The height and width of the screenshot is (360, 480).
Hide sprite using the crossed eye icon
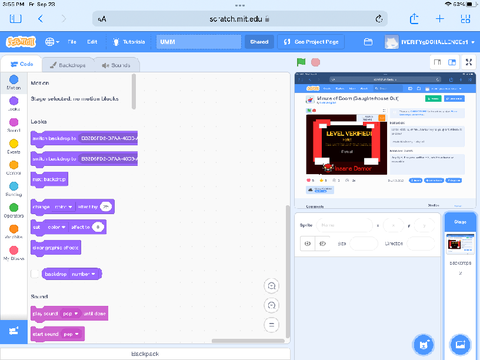pos(322,244)
